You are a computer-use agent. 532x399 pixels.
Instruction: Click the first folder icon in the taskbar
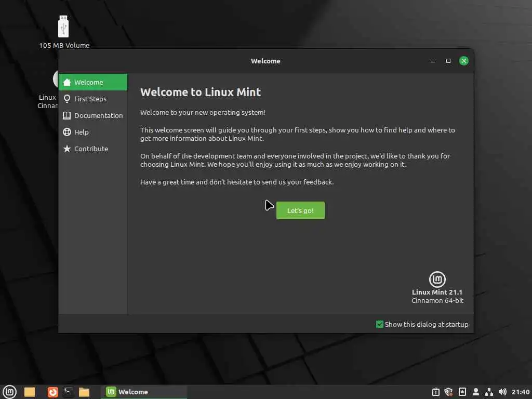pyautogui.click(x=30, y=392)
